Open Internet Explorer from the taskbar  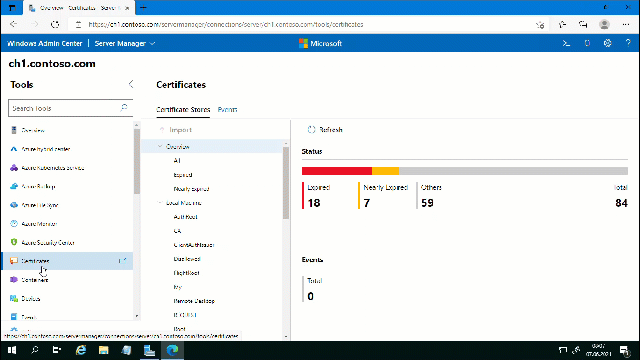click(x=81, y=350)
